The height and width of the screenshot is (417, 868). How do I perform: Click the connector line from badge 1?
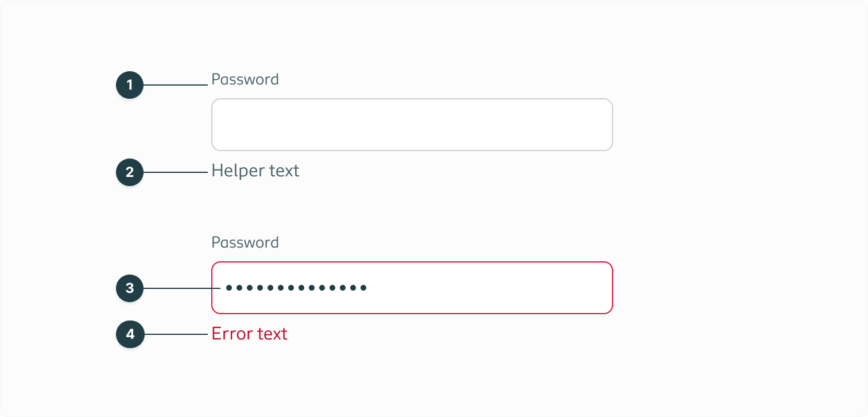pyautogui.click(x=175, y=84)
